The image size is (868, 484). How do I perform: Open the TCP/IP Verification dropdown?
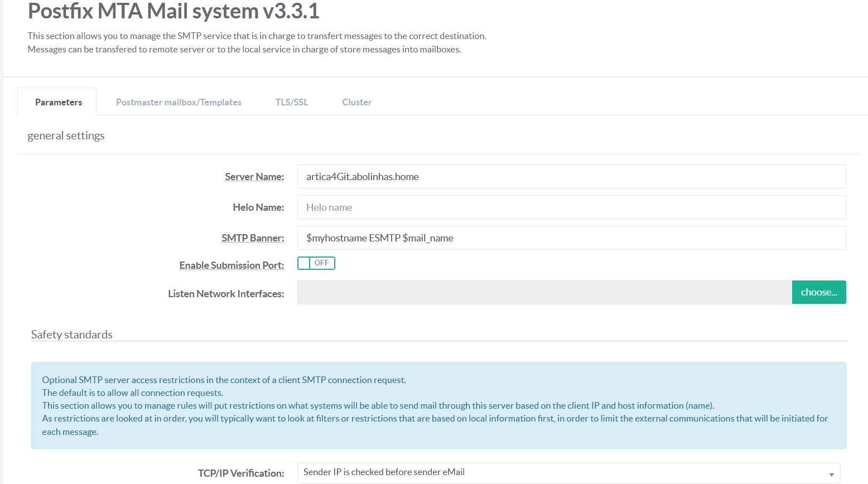click(x=568, y=473)
